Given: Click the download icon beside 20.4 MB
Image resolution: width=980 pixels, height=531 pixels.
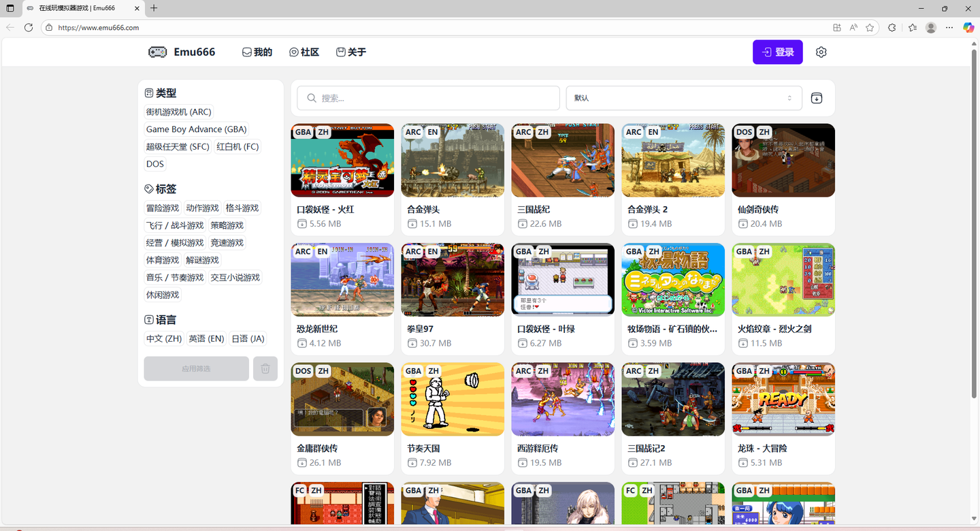Looking at the screenshot, I should 743,224.
